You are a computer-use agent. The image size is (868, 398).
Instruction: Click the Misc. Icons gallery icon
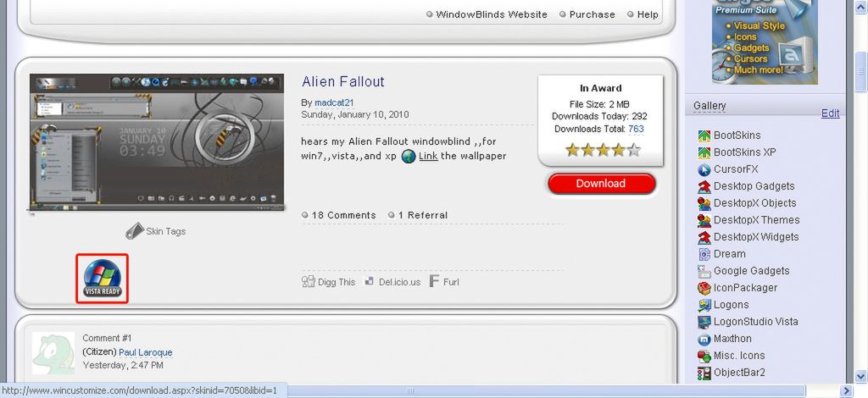704,356
